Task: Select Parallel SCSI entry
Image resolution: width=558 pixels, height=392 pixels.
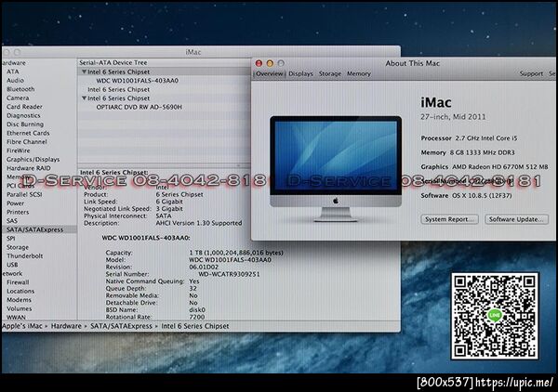Action: click(24, 194)
